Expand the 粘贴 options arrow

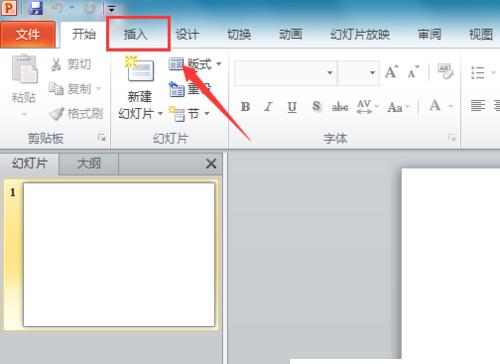click(24, 114)
